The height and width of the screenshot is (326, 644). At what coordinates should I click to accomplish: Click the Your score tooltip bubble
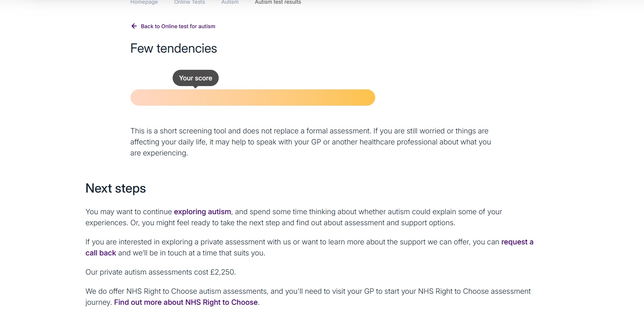195,78
